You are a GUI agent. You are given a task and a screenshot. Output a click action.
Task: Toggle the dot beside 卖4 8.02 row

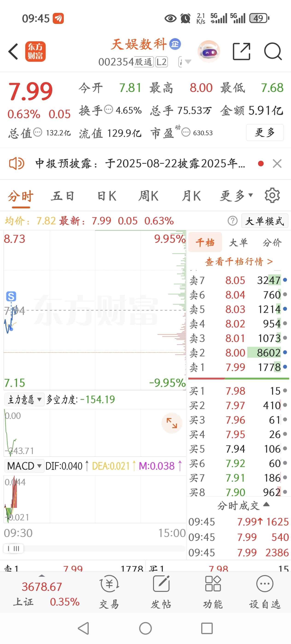[x=285, y=324]
